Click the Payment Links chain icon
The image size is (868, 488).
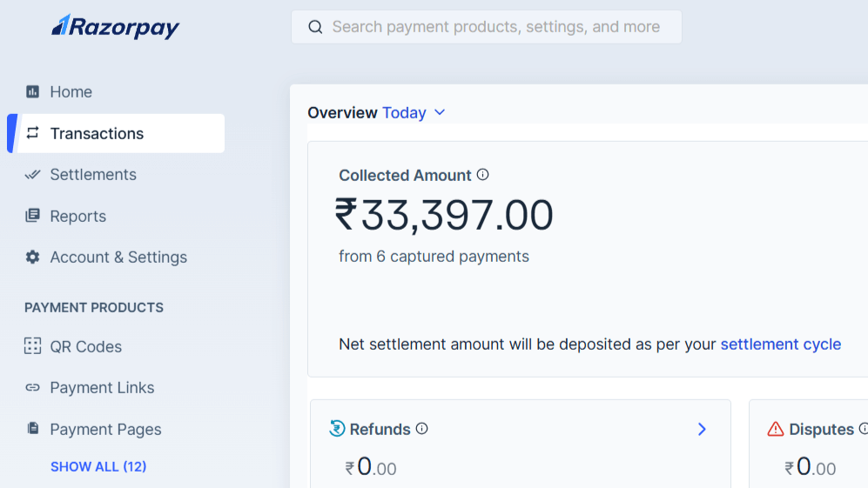(33, 387)
